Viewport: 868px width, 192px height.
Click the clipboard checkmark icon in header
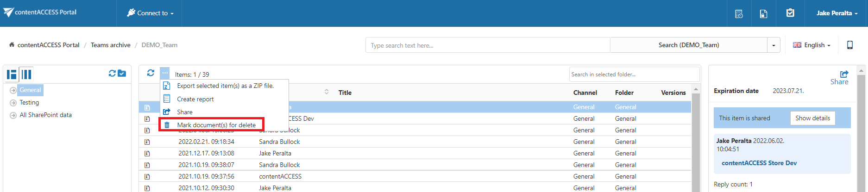(x=790, y=13)
